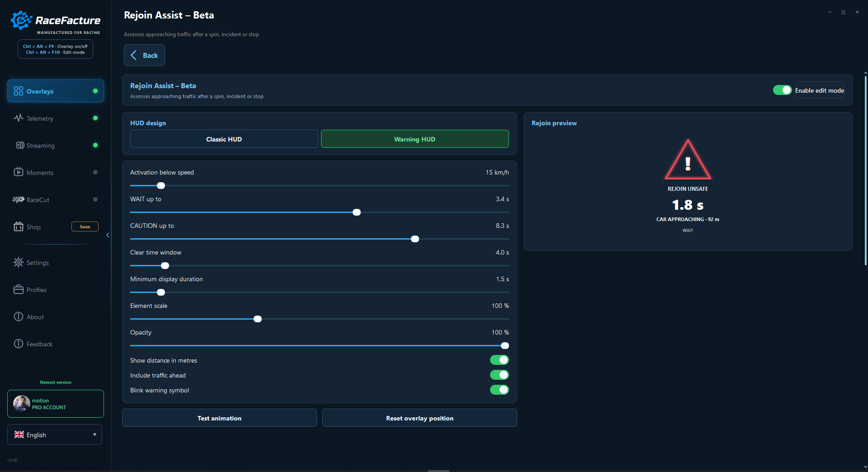Open RaceCut via its checkered flag icon
The height and width of the screenshot is (472, 868).
pyautogui.click(x=19, y=199)
